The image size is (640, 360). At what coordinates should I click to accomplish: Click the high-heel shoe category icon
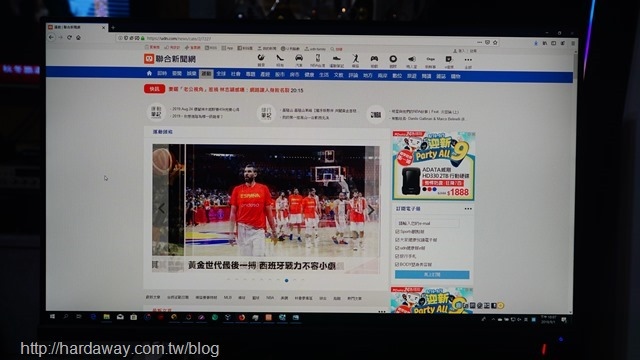[280, 59]
